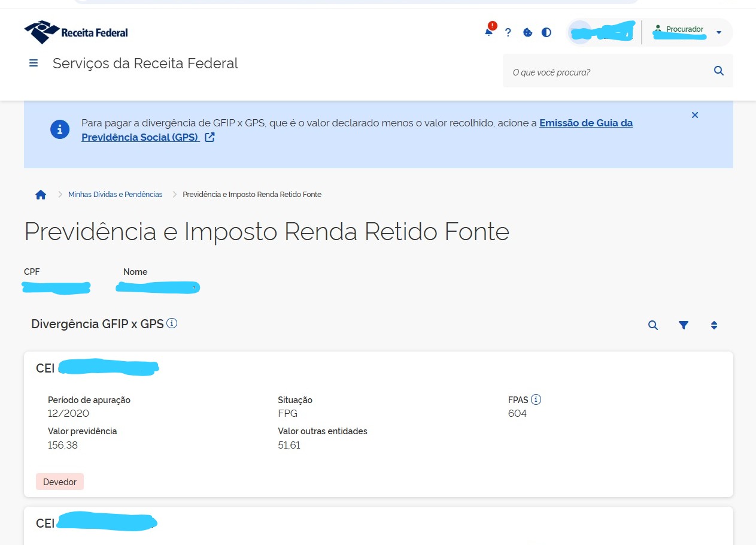The height and width of the screenshot is (545, 756).
Task: Click the magnifier icon in search box
Action: pyautogui.click(x=719, y=71)
